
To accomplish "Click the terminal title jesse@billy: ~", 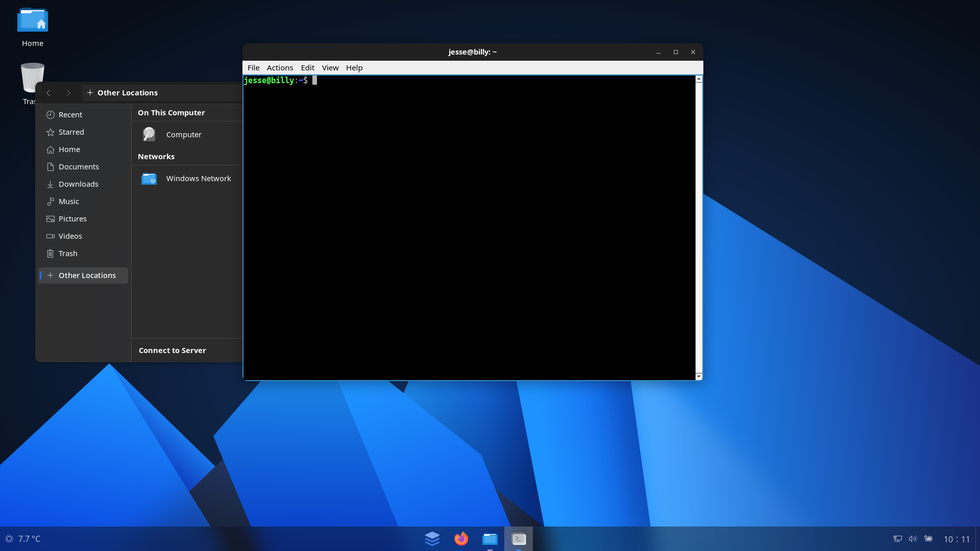I will [x=473, y=52].
